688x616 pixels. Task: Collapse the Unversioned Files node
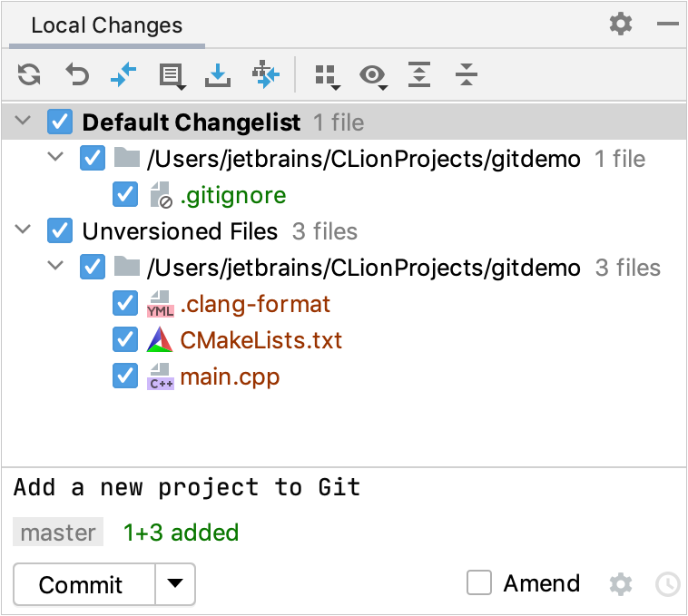(25, 231)
